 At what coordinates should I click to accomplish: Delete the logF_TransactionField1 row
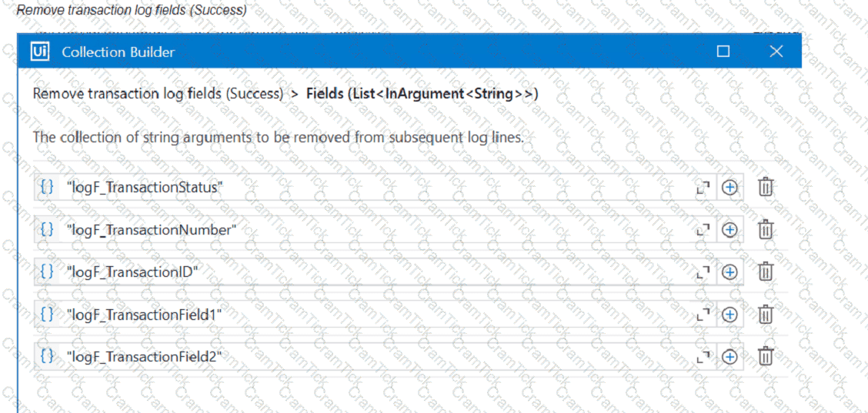point(765,315)
